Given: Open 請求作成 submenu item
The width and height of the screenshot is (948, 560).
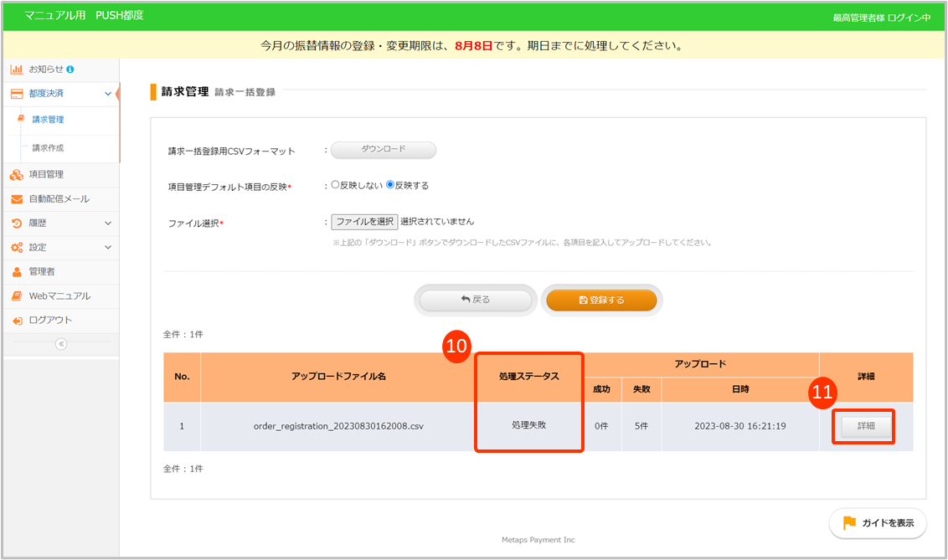Looking at the screenshot, I should tap(48, 148).
